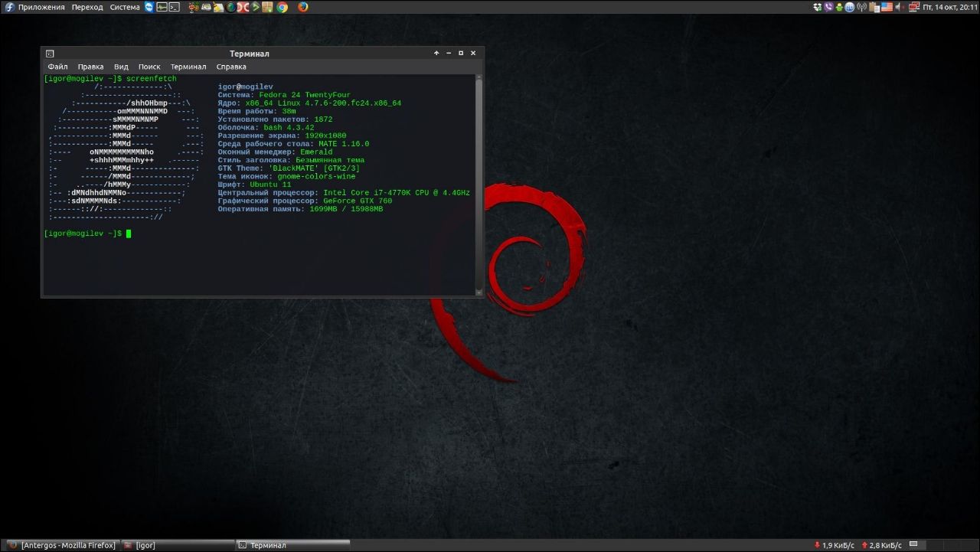Click the terminal vertical scrollbar
This screenshot has height=552, width=980.
pyautogui.click(x=479, y=184)
